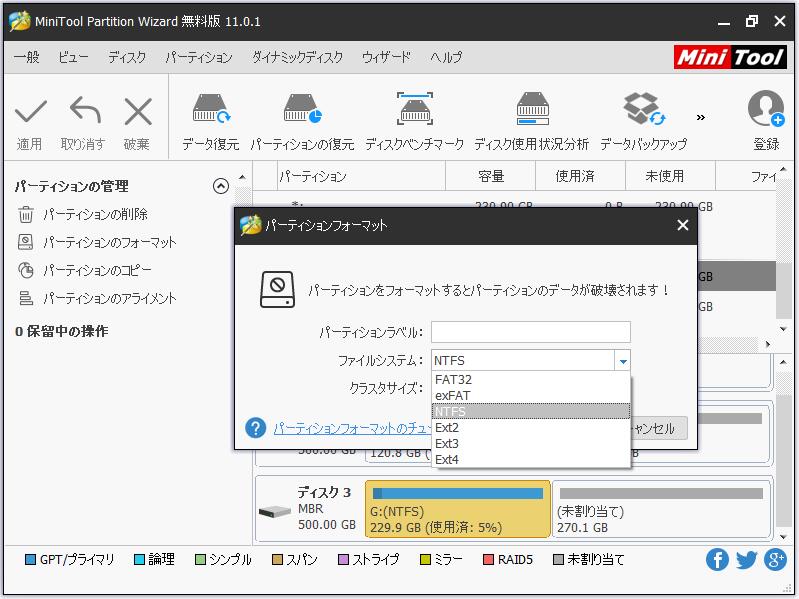Click the 破棄 (Discard) X icon
Screen dimensions: 799x599
point(137,111)
